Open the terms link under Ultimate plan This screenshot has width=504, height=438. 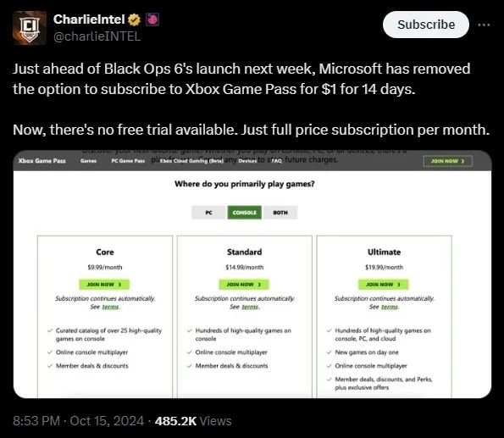[x=390, y=307]
